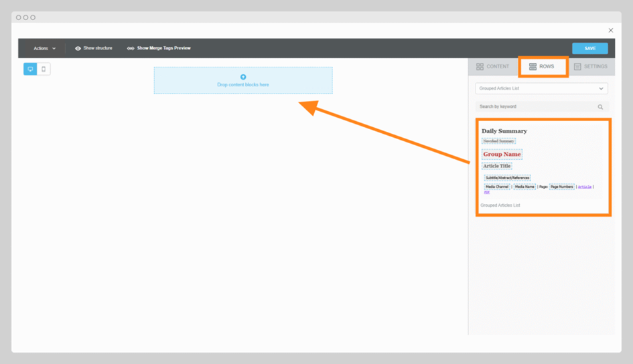Click the Settings tab document icon

click(x=577, y=67)
